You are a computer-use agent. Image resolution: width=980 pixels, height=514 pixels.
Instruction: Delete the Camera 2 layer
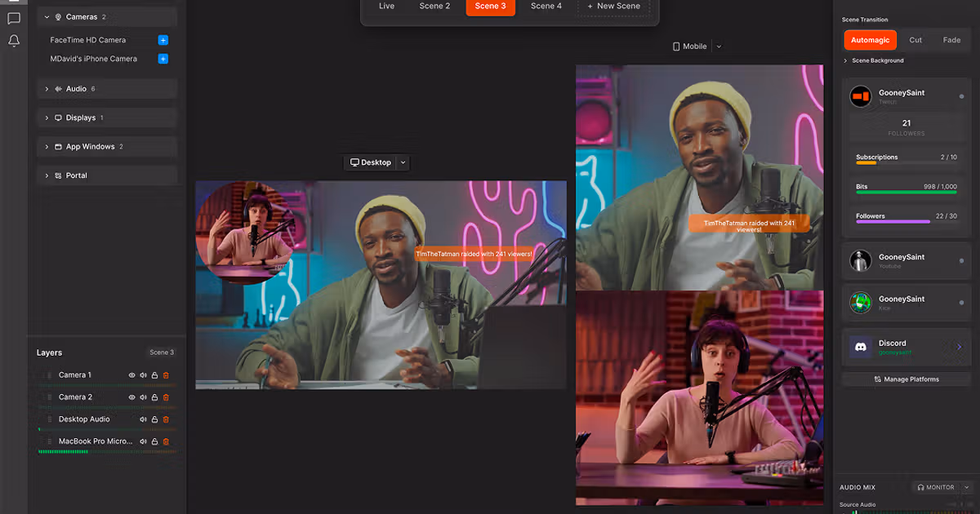tap(166, 397)
